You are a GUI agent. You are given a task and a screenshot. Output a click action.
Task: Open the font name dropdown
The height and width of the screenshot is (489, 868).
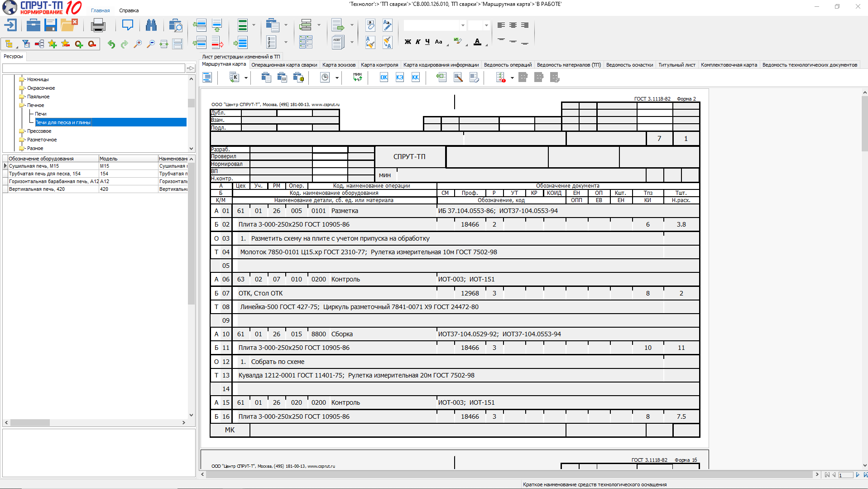point(462,25)
